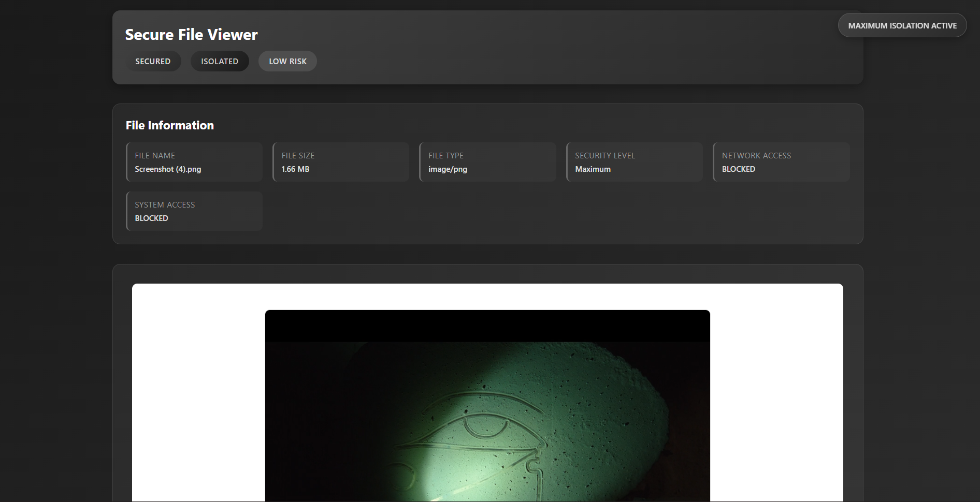Click the black bar atop the previewed image
Image resolution: width=980 pixels, height=502 pixels.
coord(487,326)
